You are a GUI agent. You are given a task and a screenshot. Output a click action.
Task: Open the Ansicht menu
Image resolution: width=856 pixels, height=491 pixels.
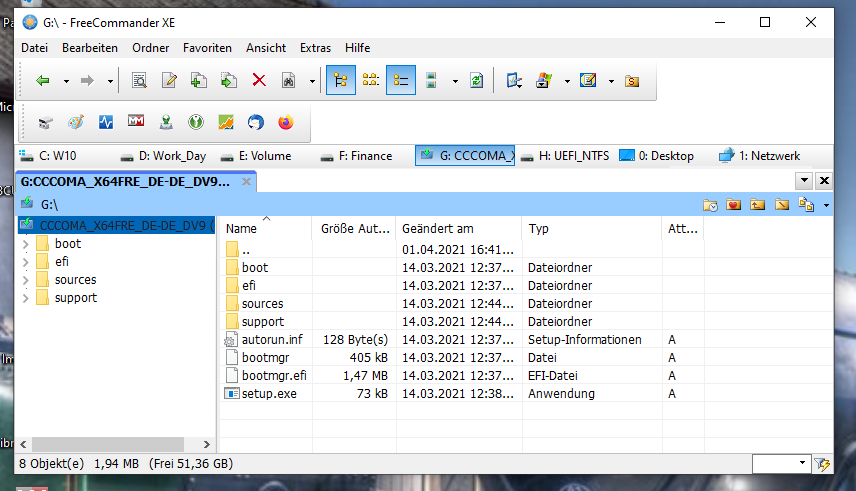pyautogui.click(x=266, y=48)
